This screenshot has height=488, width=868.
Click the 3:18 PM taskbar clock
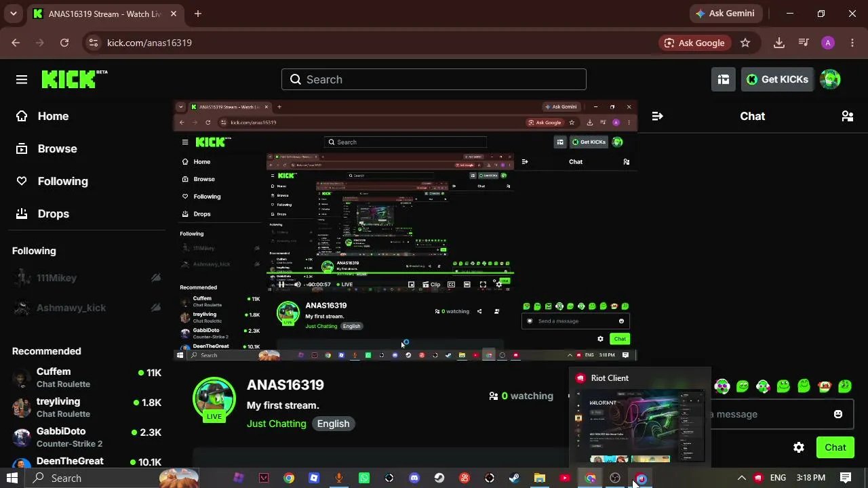click(x=811, y=478)
